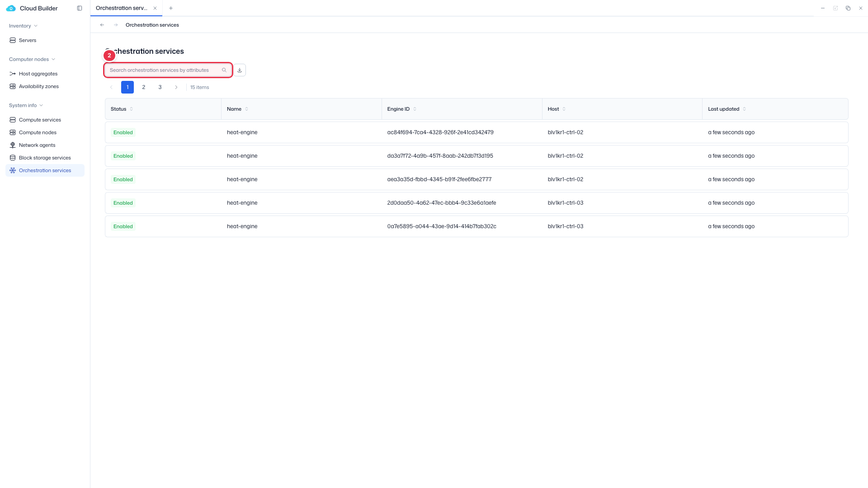Sort table by Host column
868x488 pixels.
click(564, 109)
